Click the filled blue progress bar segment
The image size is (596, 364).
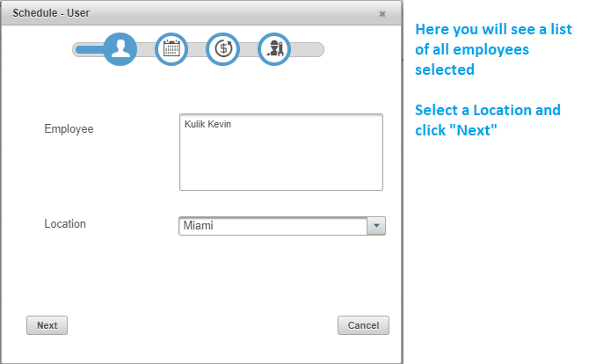pyautogui.click(x=90, y=49)
